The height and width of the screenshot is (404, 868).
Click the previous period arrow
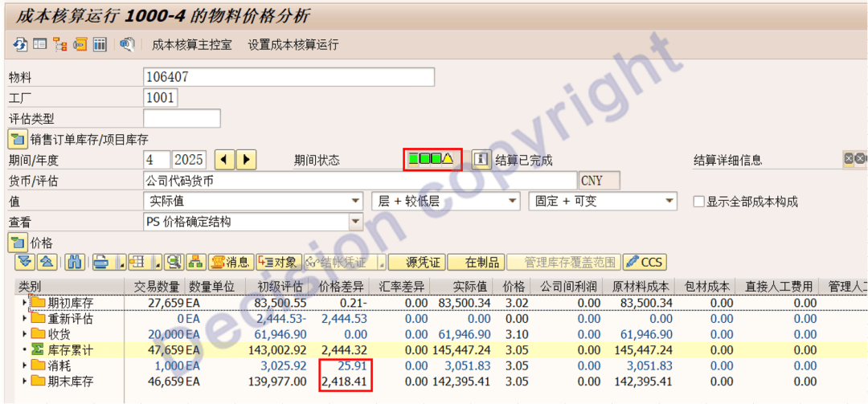(x=224, y=160)
